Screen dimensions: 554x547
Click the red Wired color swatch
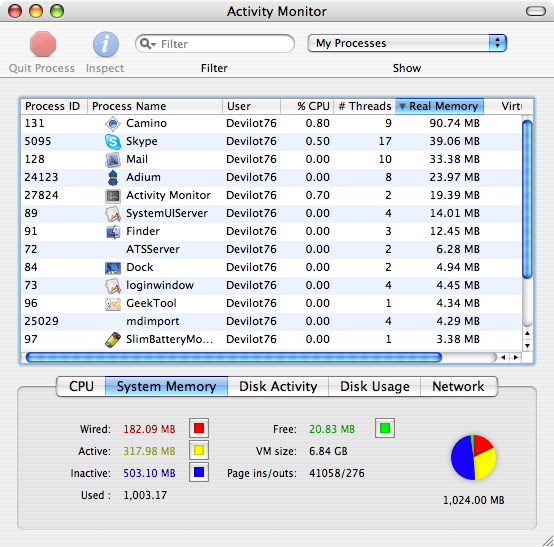(199, 428)
